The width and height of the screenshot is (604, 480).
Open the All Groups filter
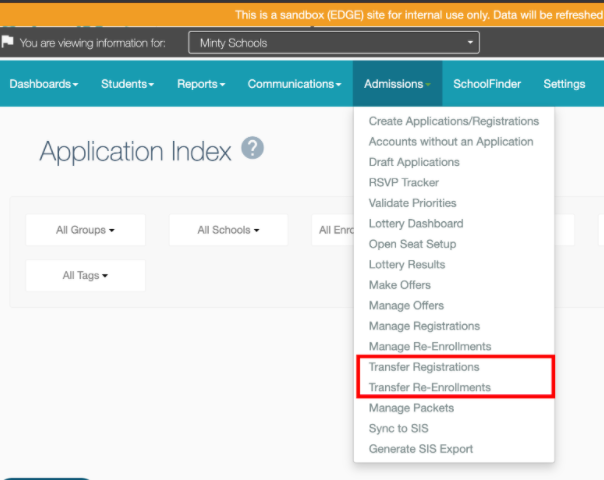pos(86,230)
